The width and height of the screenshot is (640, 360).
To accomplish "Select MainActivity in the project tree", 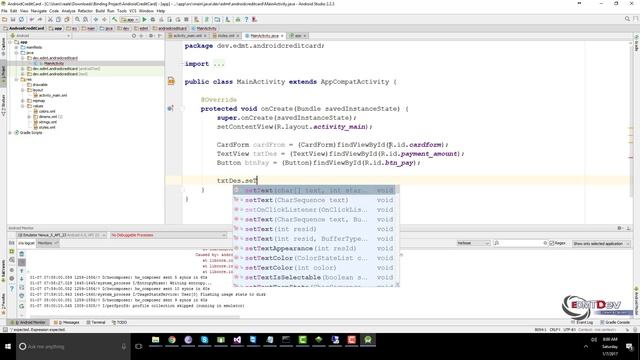I will point(54,63).
